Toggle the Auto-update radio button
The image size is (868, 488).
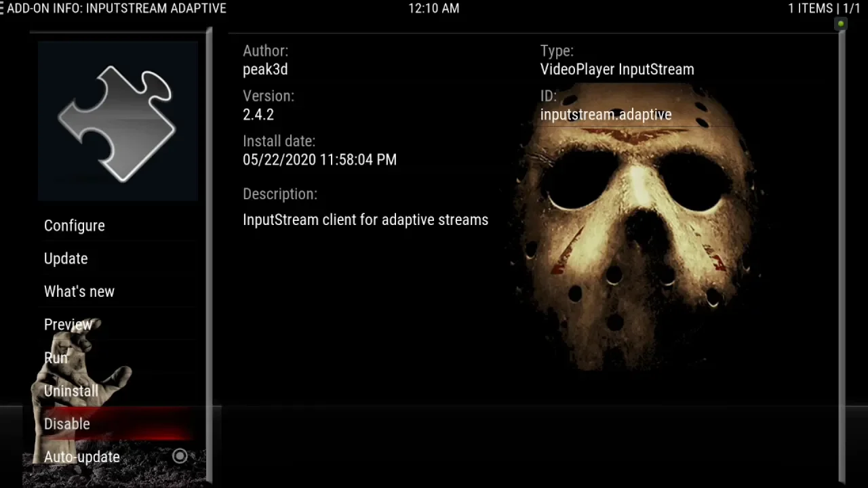click(x=180, y=456)
